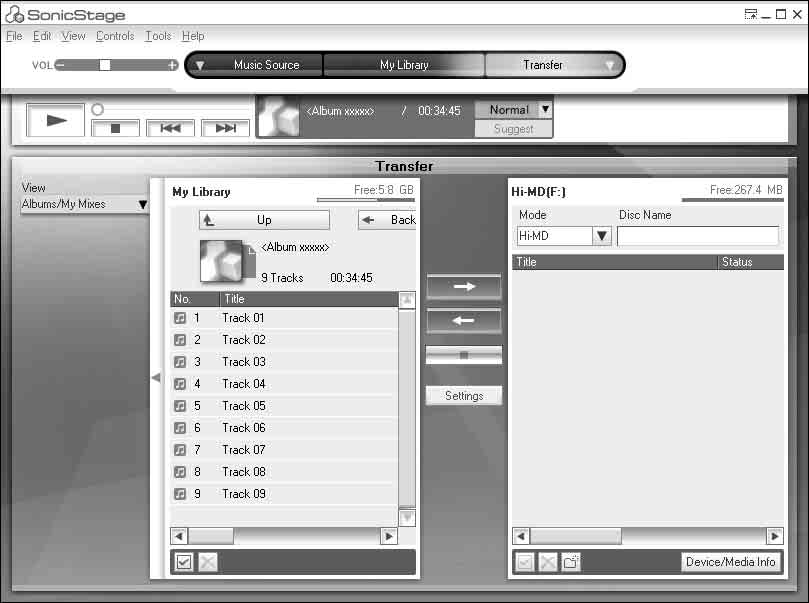This screenshot has width=809, height=603.
Task: Open the Music Source dropdown arrow
Action: tap(200, 66)
